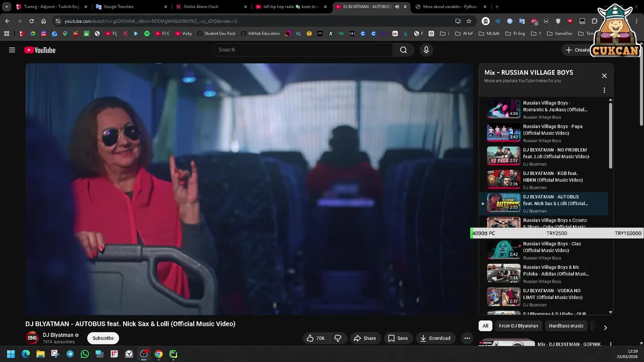Subscribe to DJ Blyatman channel
The image size is (644, 362).
click(103, 338)
